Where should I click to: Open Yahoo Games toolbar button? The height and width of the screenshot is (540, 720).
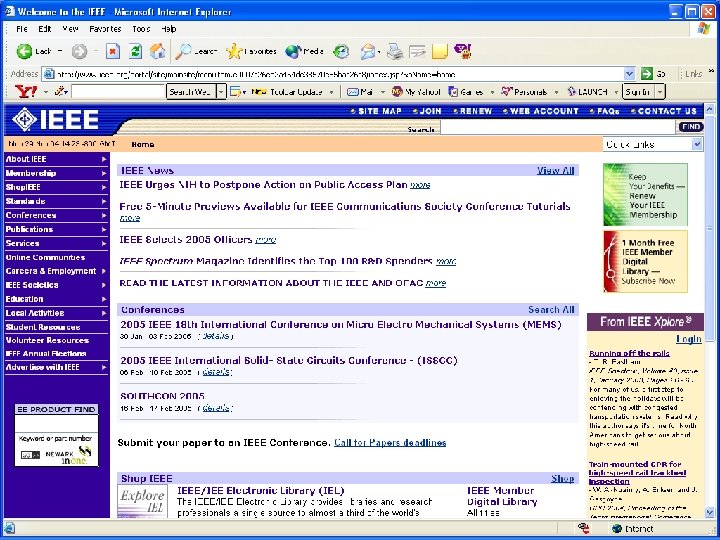(466, 92)
